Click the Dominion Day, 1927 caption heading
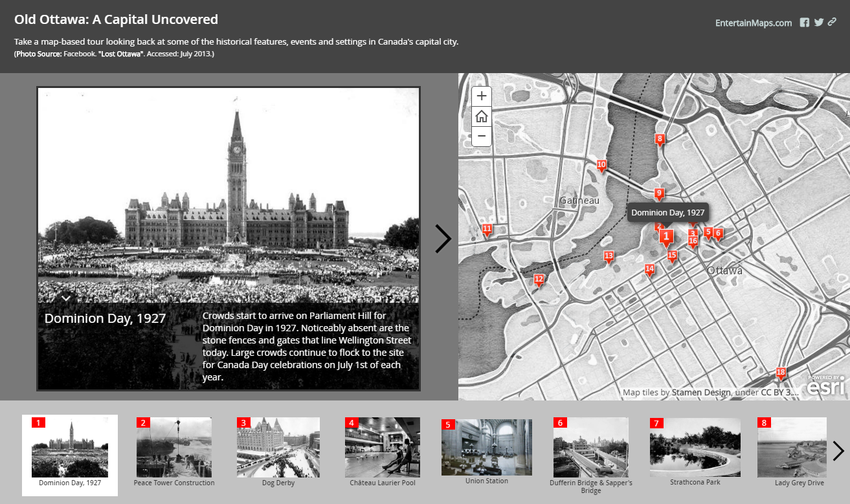Image resolution: width=850 pixels, height=504 pixels. coord(105,318)
